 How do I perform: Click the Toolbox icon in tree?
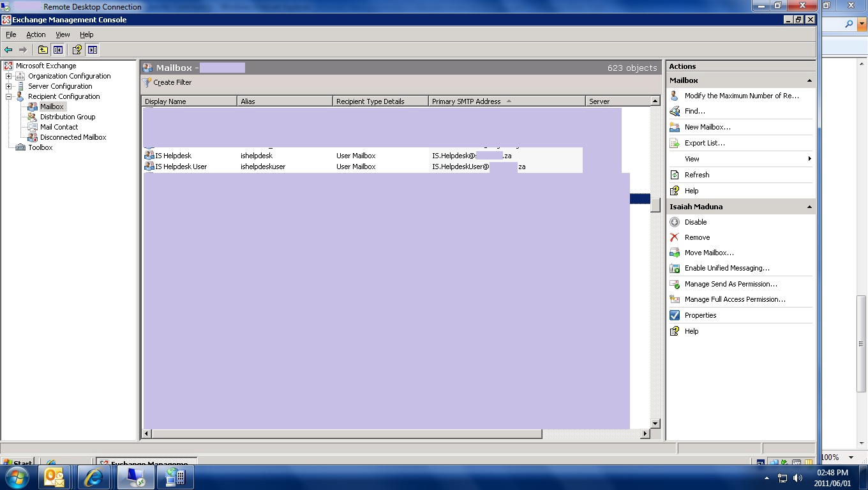(20, 147)
